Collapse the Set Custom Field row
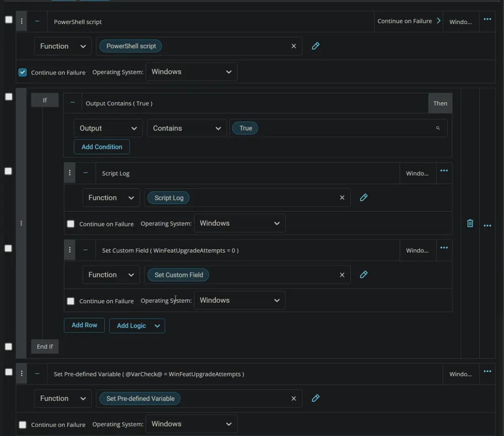Screen dimensions: 504x436 click(86, 250)
